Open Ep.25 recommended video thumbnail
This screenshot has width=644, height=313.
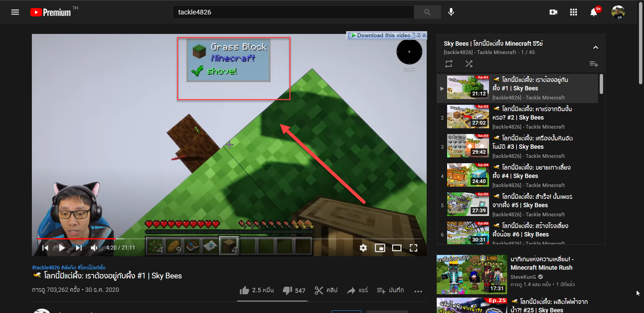pyautogui.click(x=472, y=305)
